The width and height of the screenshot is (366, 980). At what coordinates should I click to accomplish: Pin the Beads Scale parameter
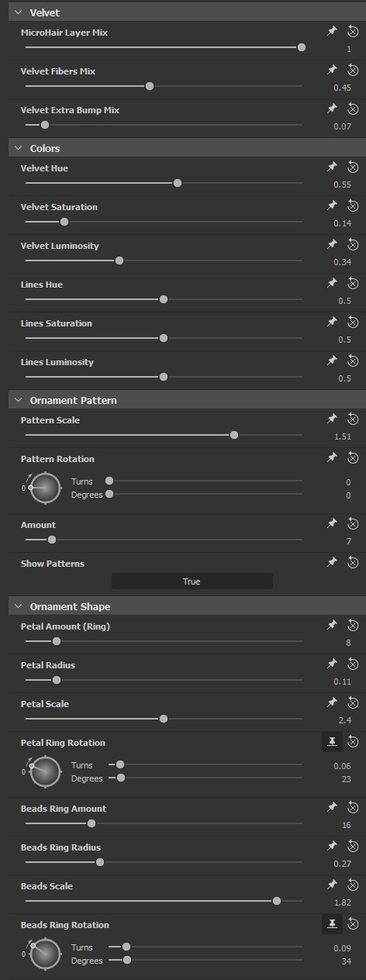tap(332, 885)
